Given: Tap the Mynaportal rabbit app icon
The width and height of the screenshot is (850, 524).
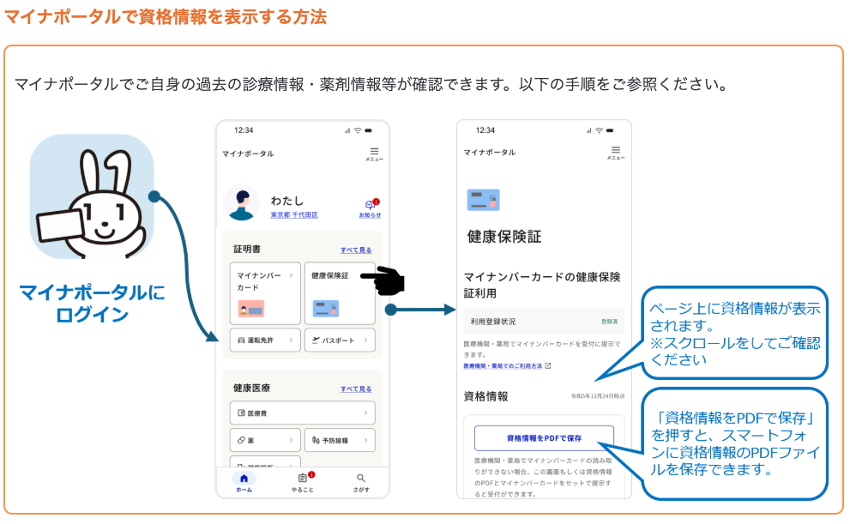Looking at the screenshot, I should coord(91,196).
